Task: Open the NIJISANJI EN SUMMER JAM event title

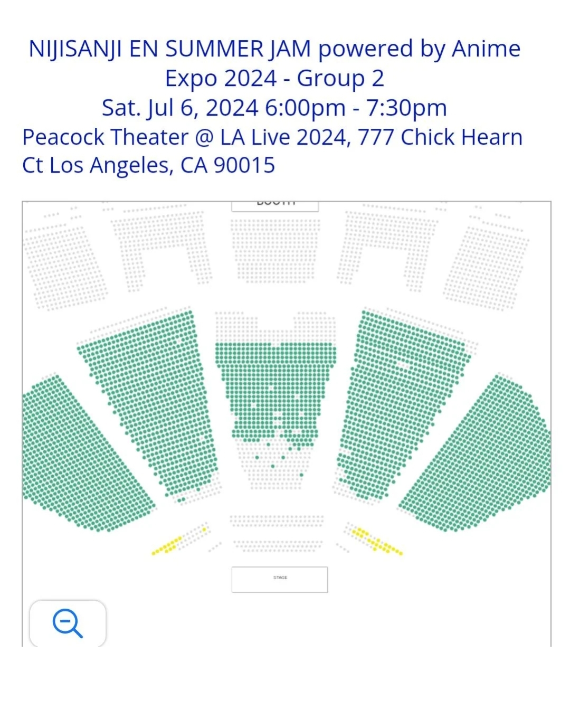Action: 274,63
